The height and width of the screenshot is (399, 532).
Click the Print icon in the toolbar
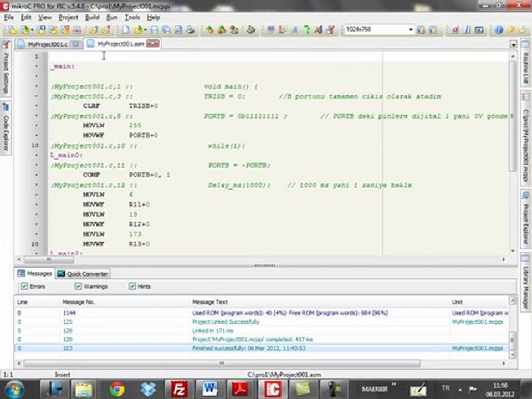coord(190,30)
